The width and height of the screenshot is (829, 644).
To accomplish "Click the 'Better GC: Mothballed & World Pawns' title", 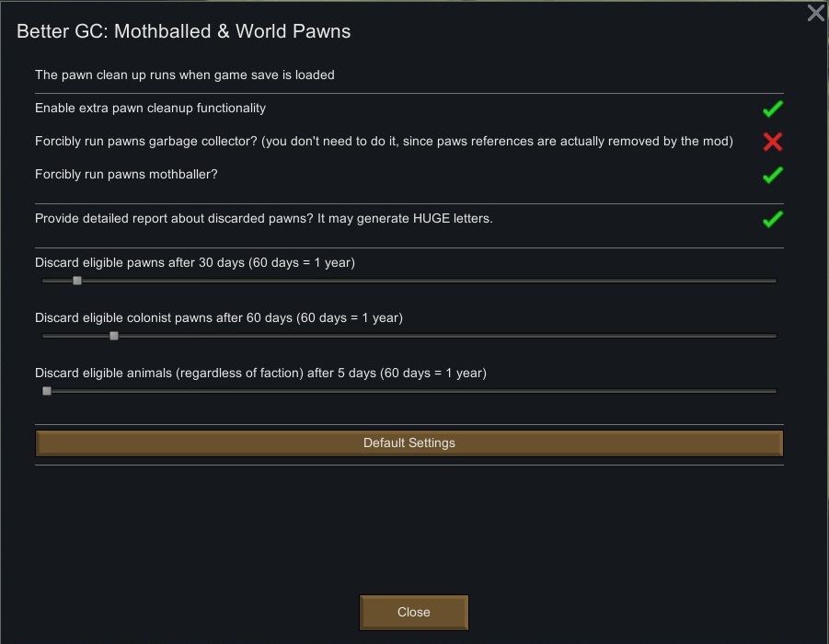I will tap(183, 31).
